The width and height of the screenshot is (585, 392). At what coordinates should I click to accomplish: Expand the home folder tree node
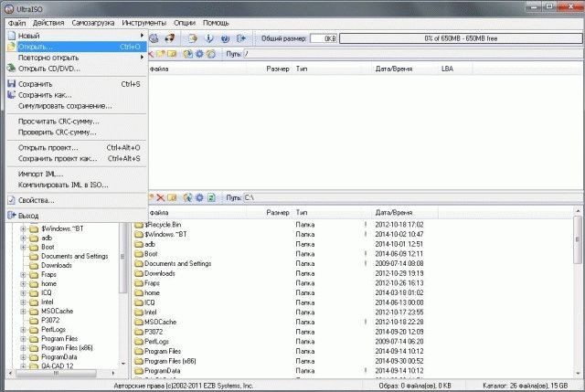[x=23, y=283]
